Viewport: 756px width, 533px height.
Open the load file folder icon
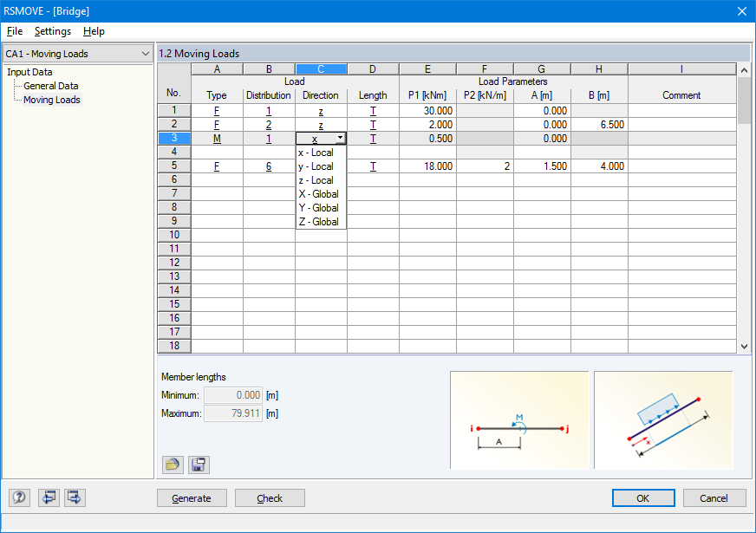173,465
